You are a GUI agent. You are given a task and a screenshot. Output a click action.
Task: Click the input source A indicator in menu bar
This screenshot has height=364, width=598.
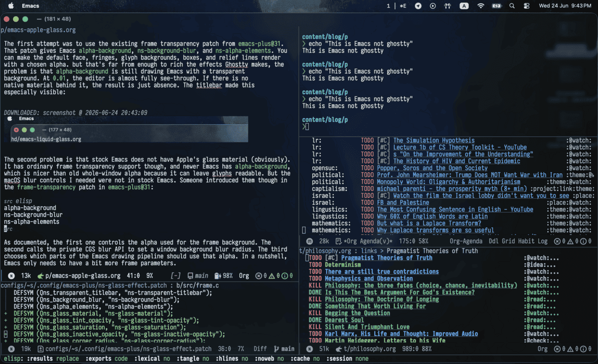tap(464, 6)
